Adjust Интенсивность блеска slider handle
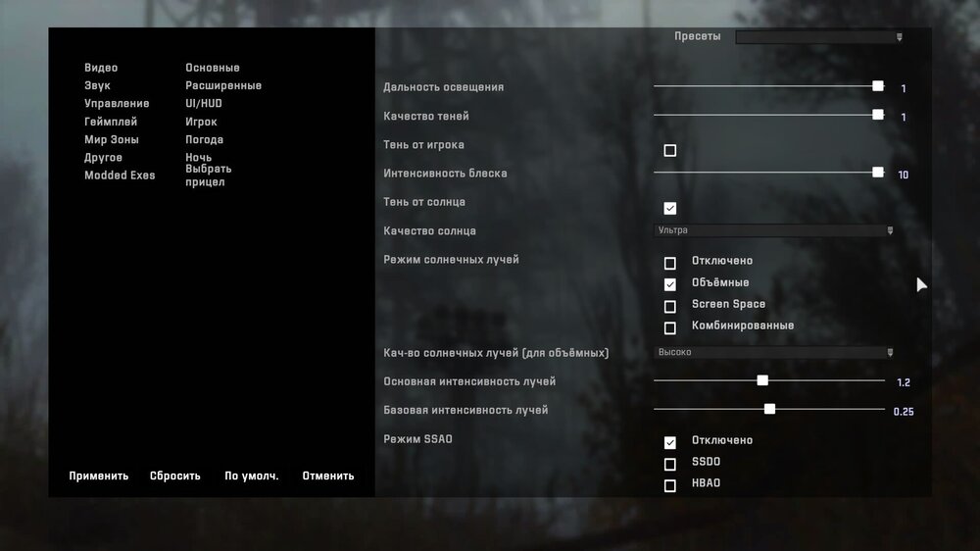This screenshot has height=551, width=980. click(x=878, y=172)
